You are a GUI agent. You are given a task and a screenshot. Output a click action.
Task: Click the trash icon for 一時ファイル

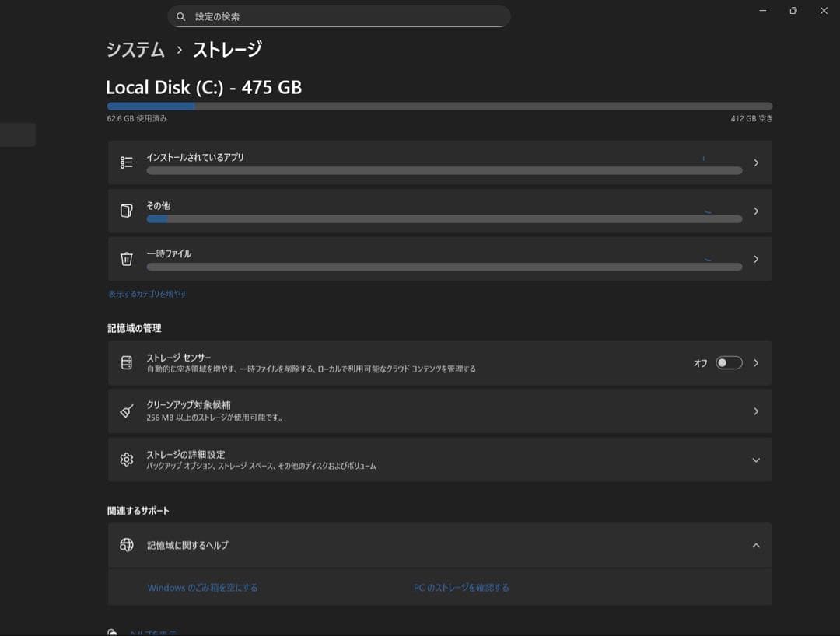pos(127,259)
